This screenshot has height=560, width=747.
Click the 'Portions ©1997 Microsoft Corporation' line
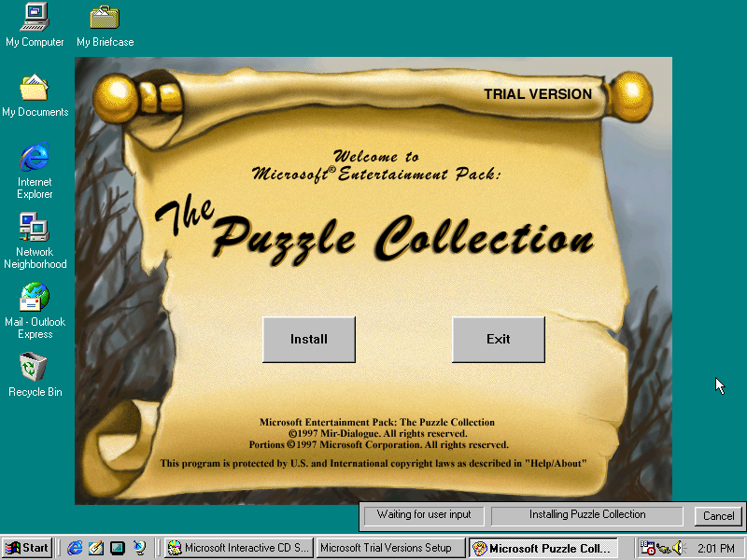tap(379, 445)
